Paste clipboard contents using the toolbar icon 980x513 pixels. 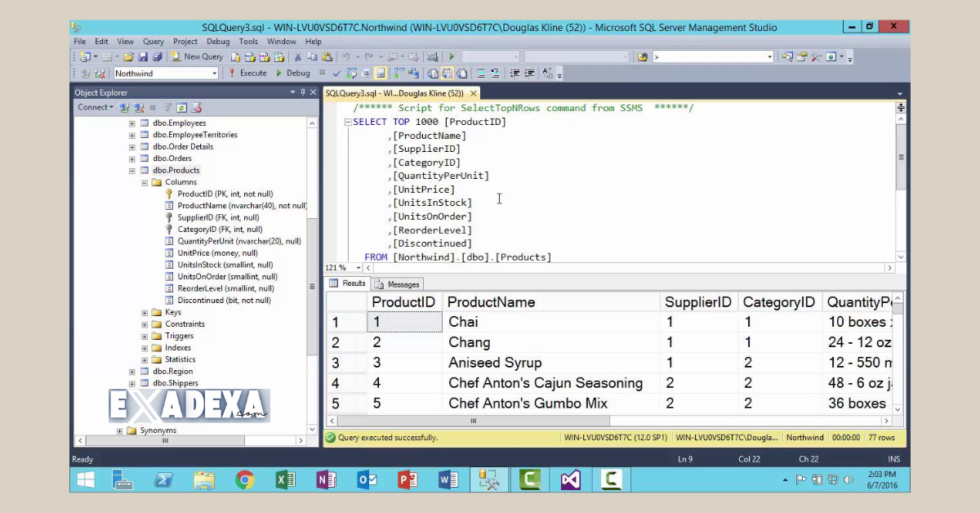click(325, 56)
